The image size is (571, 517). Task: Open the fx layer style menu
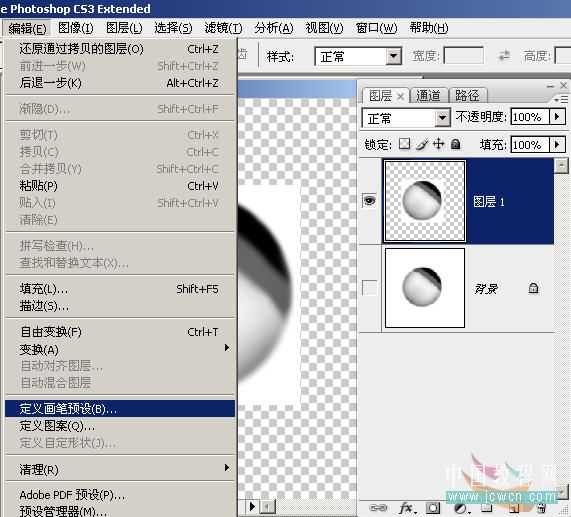click(406, 508)
